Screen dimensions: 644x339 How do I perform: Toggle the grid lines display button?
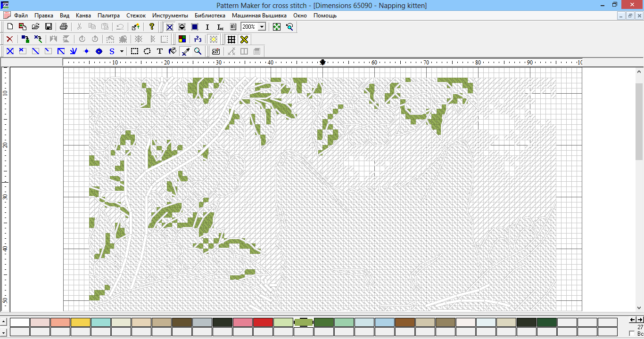(231, 39)
